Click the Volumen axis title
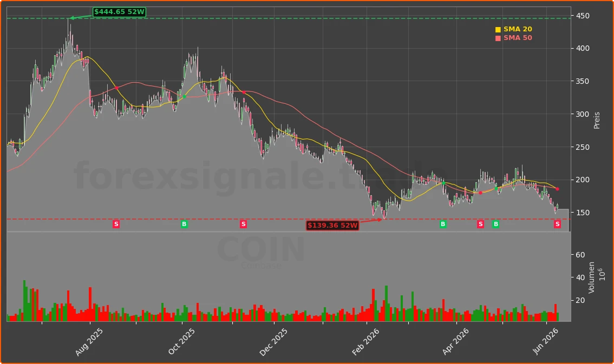This screenshot has width=614, height=364. click(x=592, y=277)
